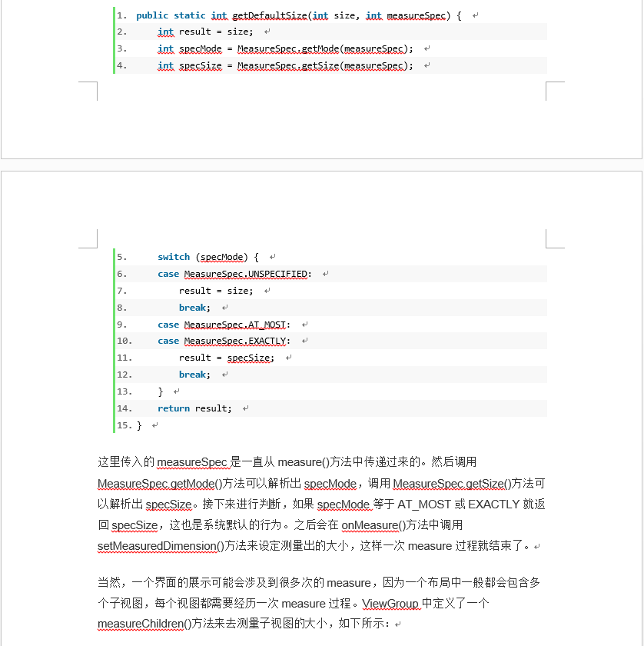Viewport: 644px width, 646px height.
Task: Click 'break;' on code line 12
Action: [x=194, y=375]
